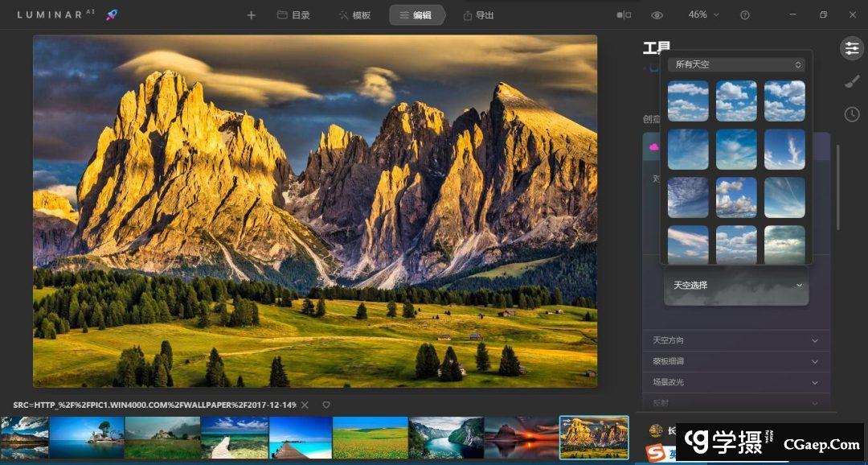The height and width of the screenshot is (465, 868).
Task: Click the help question mark icon
Action: pos(745,15)
